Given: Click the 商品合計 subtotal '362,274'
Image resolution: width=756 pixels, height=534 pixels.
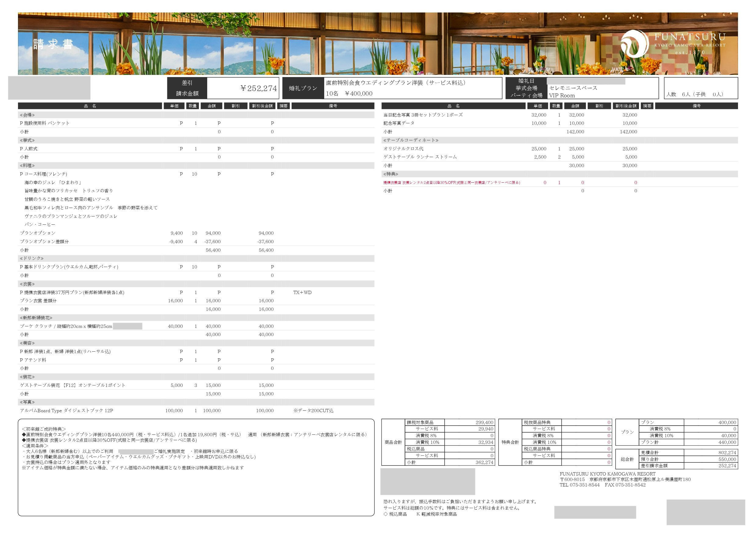Looking at the screenshot, I should pyautogui.click(x=484, y=462).
